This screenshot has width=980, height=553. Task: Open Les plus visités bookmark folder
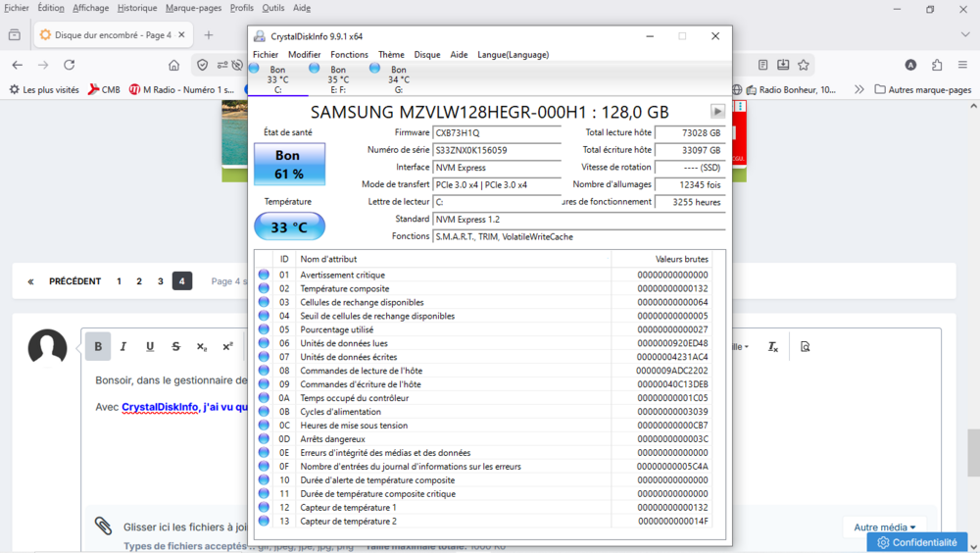coord(44,89)
